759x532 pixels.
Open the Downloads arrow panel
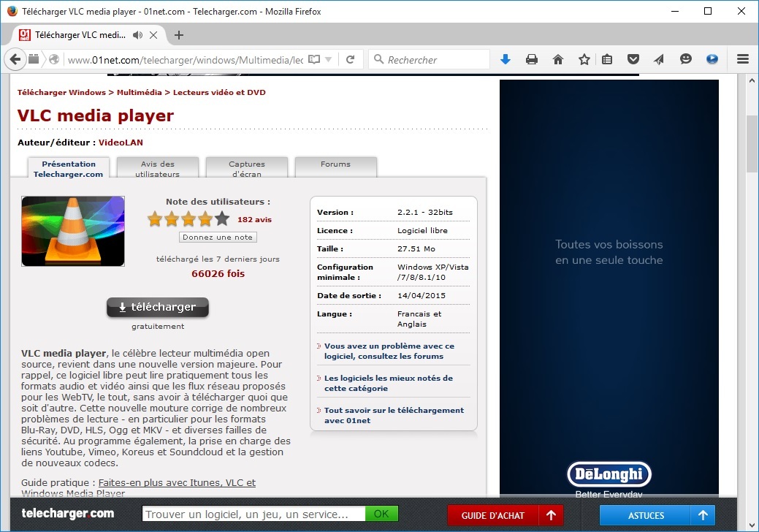(x=506, y=59)
